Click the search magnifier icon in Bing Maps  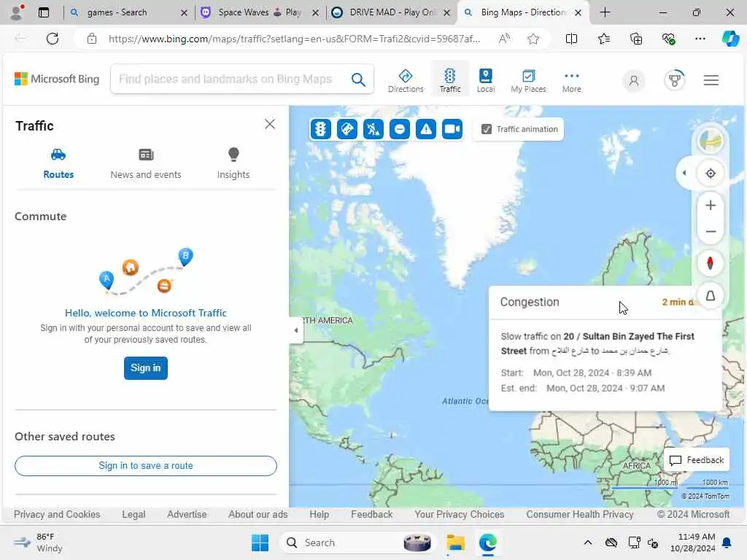click(358, 79)
